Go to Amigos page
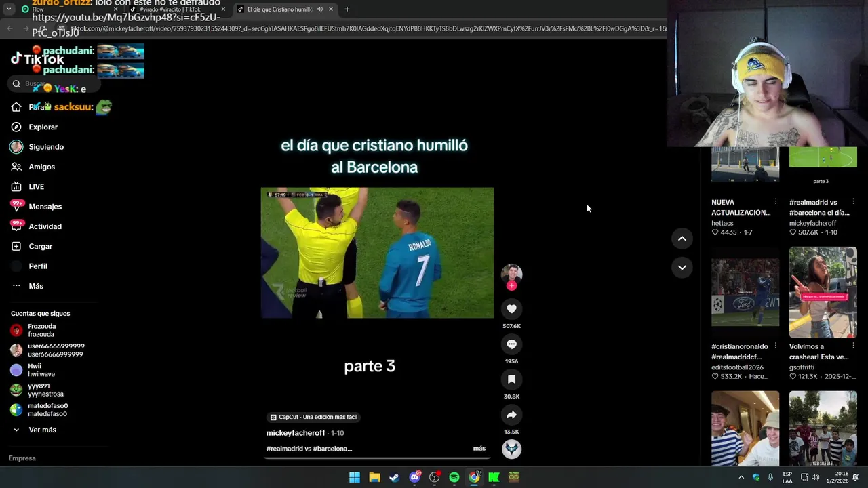The image size is (868, 488). point(41,167)
